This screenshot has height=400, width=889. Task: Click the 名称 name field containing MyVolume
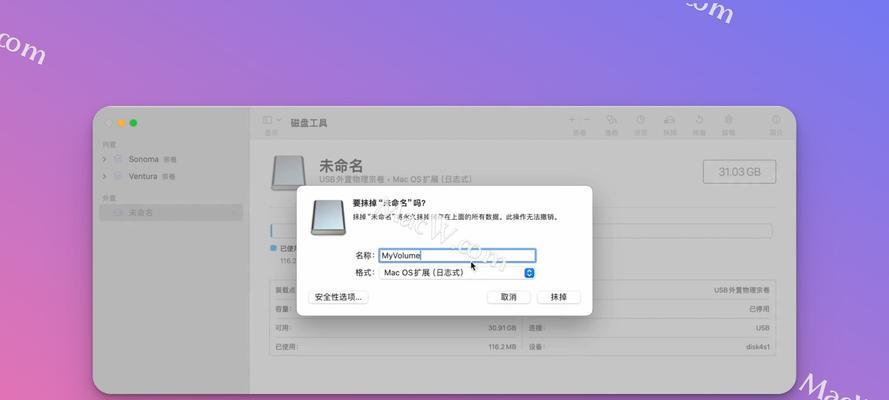pyautogui.click(x=457, y=256)
